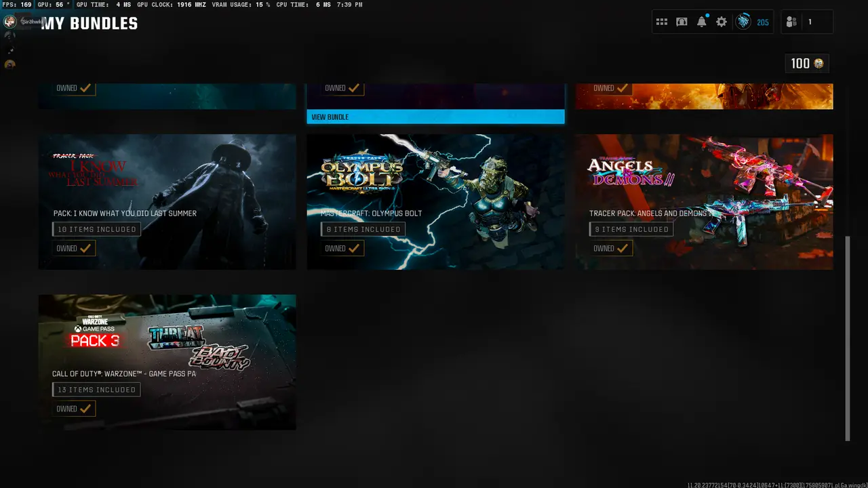Viewport: 868px width, 488px height.
Task: Open the grid menu icon
Action: click(x=661, y=22)
